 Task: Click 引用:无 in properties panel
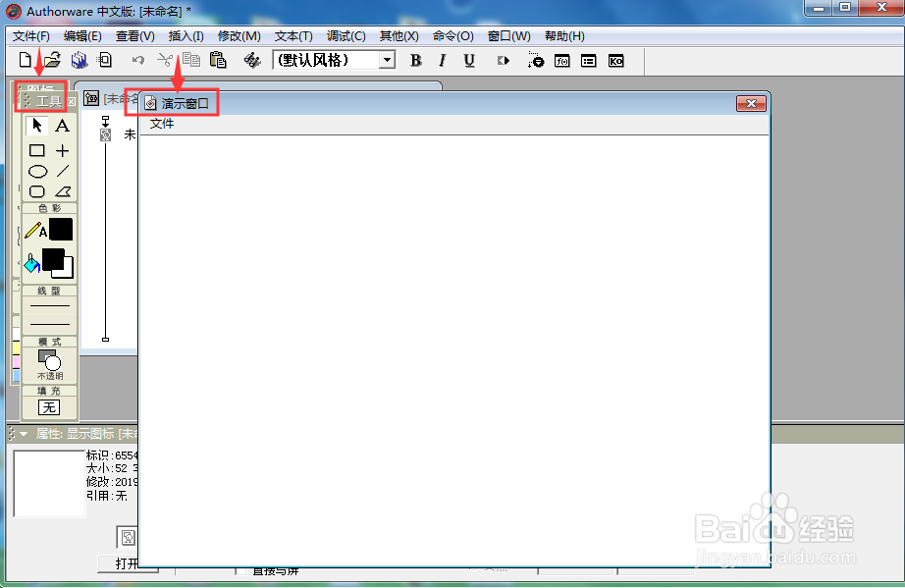click(107, 496)
